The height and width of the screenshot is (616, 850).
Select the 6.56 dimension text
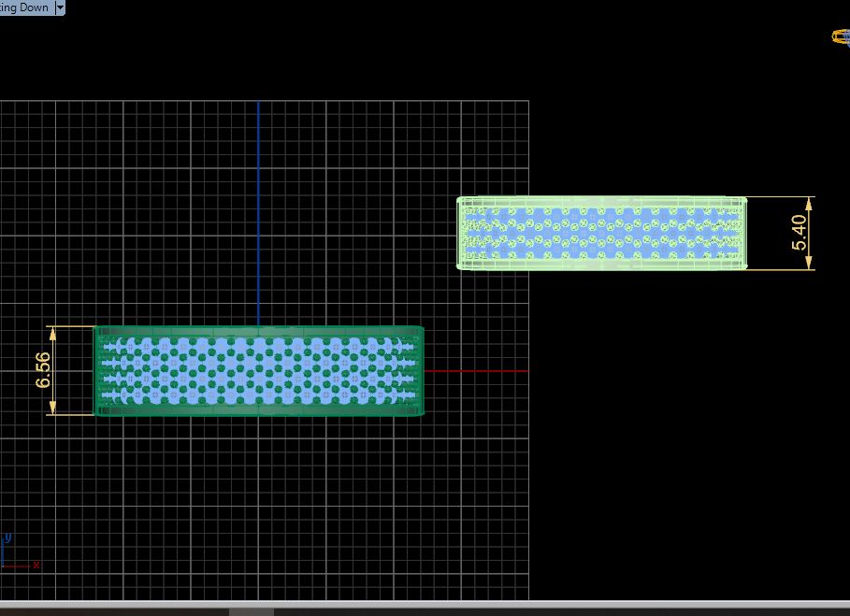point(43,370)
